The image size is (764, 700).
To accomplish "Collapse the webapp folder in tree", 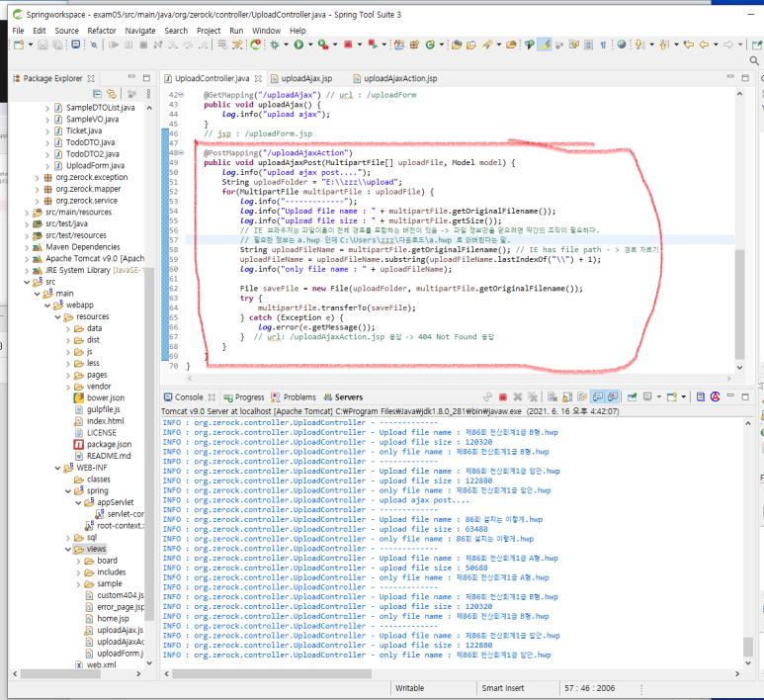I will coord(47,306).
